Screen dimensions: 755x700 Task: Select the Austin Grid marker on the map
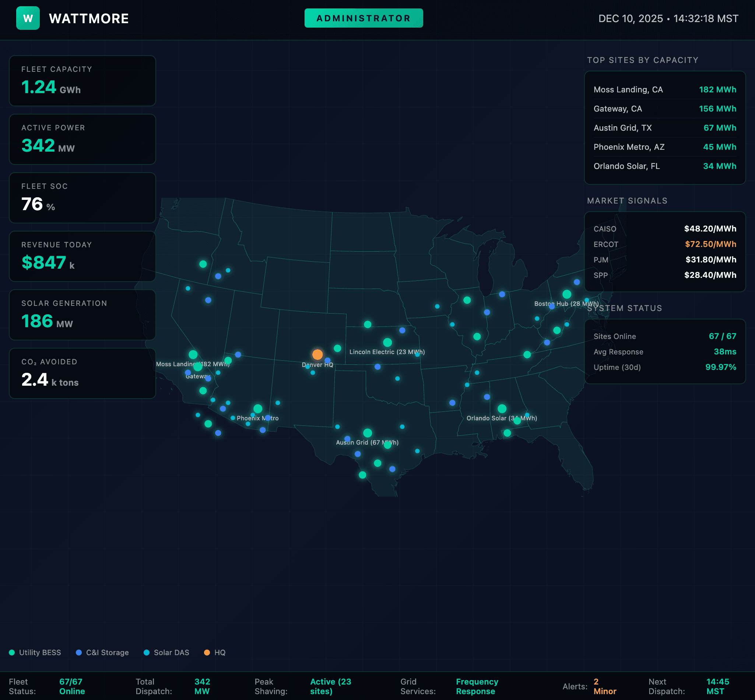click(x=367, y=432)
